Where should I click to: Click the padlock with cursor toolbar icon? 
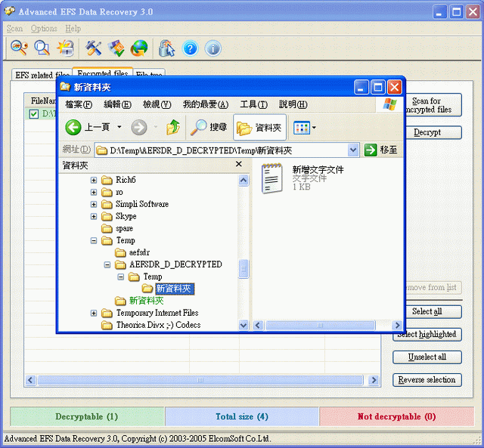point(166,48)
